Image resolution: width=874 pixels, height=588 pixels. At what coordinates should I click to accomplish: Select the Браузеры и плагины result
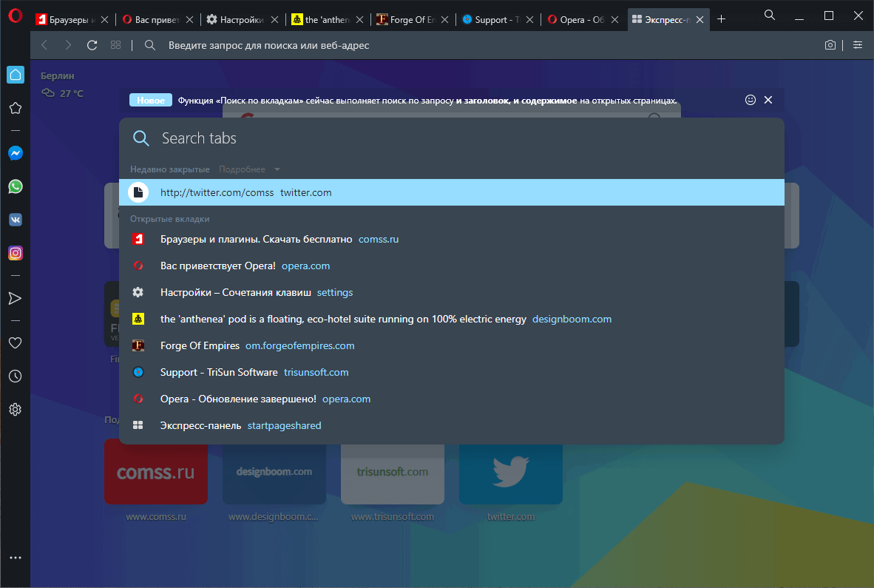[452, 239]
